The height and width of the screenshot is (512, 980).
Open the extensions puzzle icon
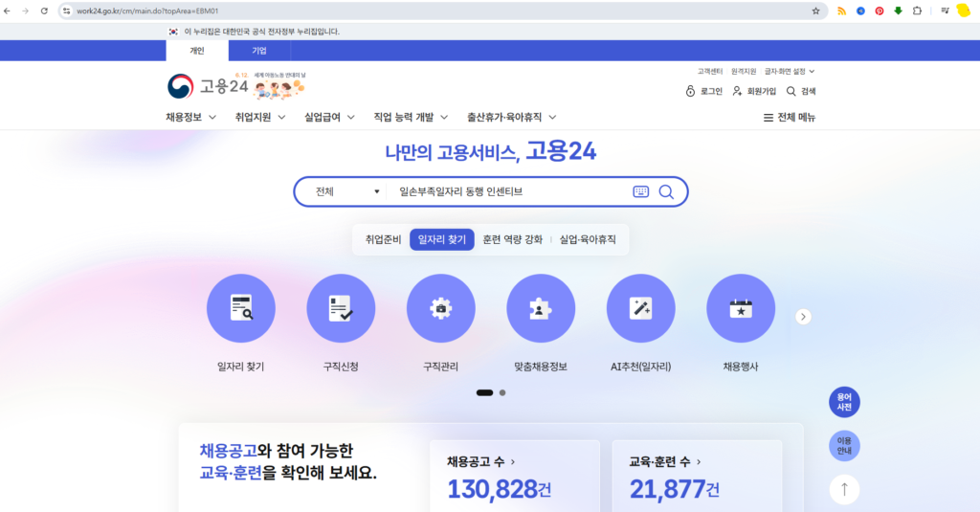(x=917, y=11)
